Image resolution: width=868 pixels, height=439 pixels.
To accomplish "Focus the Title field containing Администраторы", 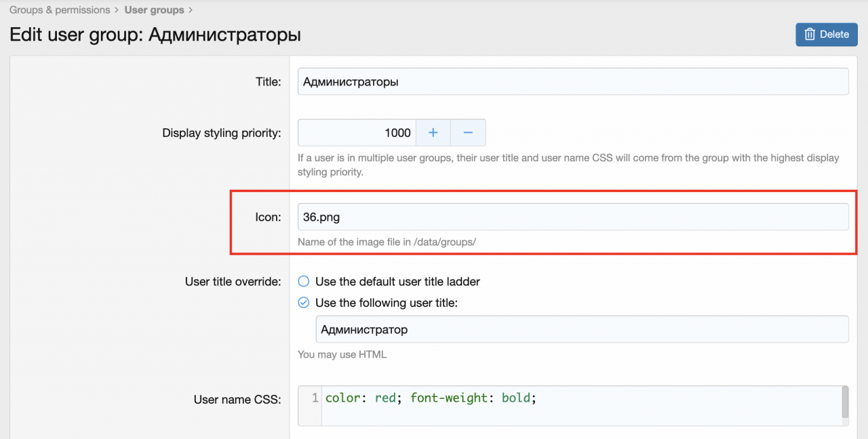I will click(573, 81).
